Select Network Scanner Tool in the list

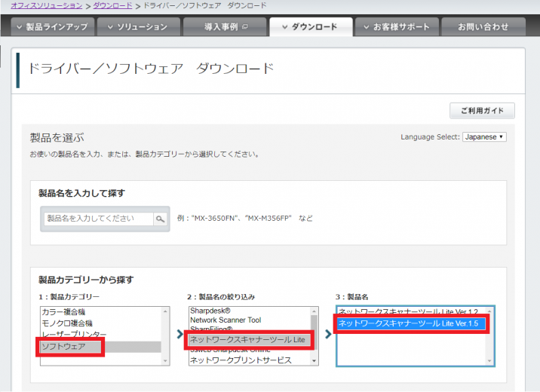(226, 320)
